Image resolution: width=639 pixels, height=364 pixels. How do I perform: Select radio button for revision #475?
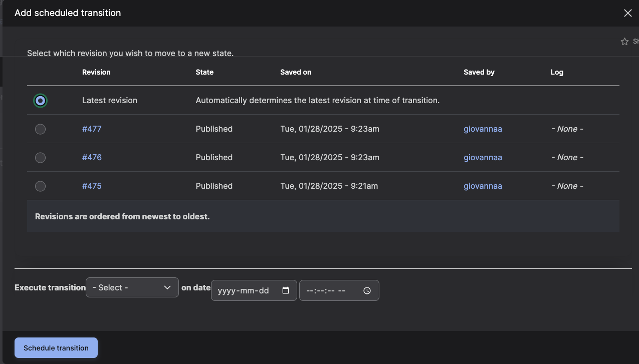pyautogui.click(x=41, y=186)
